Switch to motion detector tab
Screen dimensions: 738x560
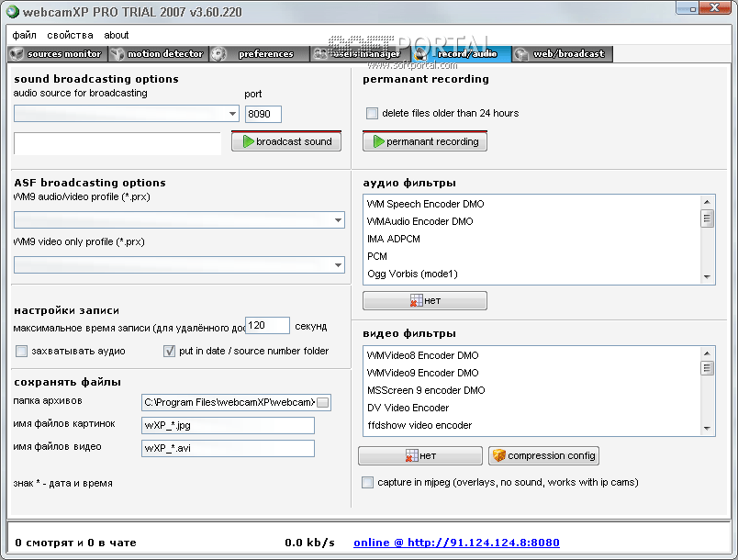coord(158,54)
